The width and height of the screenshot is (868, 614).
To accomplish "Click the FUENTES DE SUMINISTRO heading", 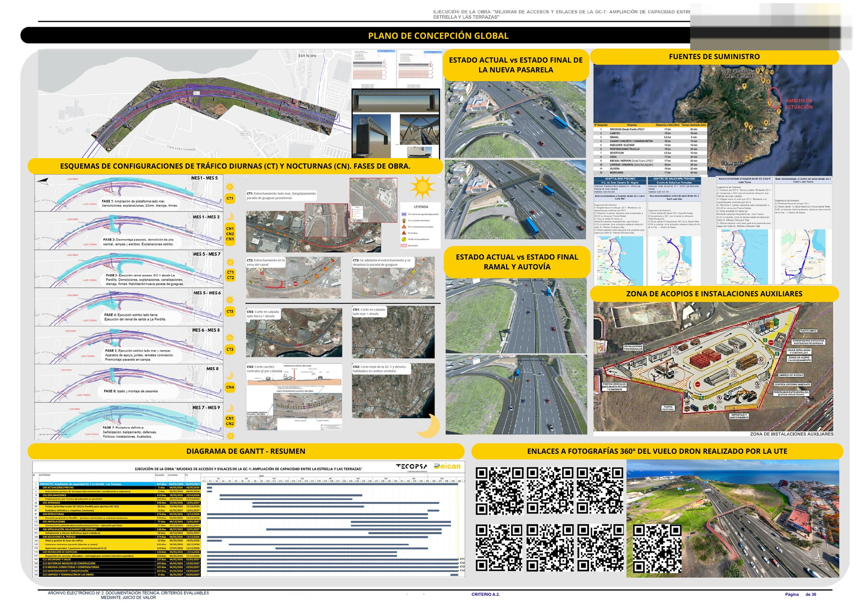I will (714, 57).
